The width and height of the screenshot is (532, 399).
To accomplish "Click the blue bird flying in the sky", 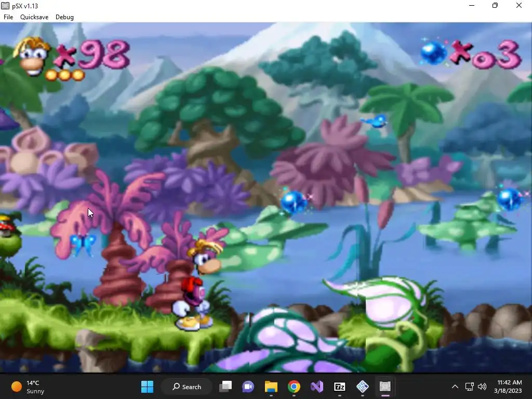I will point(375,121).
